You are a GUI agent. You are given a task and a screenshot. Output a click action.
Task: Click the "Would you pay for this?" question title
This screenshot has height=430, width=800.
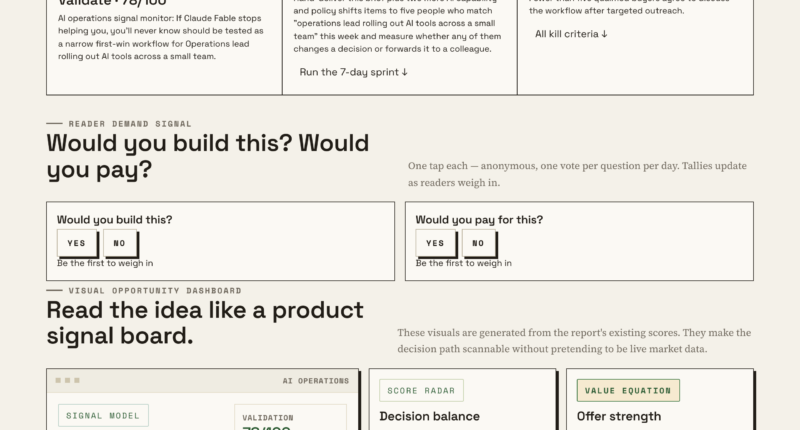pyautogui.click(x=480, y=220)
